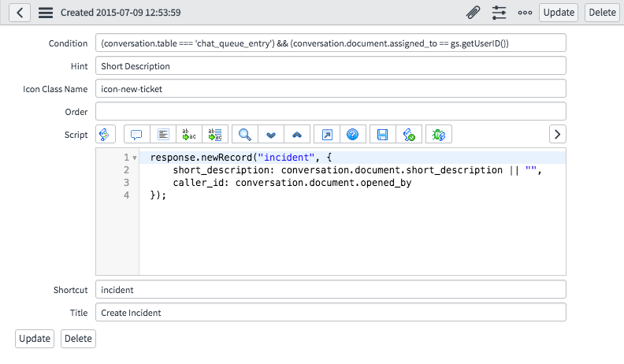The height and width of the screenshot is (364, 624).
Task: Click the syntax check icon with green checkmark
Action: click(x=409, y=135)
